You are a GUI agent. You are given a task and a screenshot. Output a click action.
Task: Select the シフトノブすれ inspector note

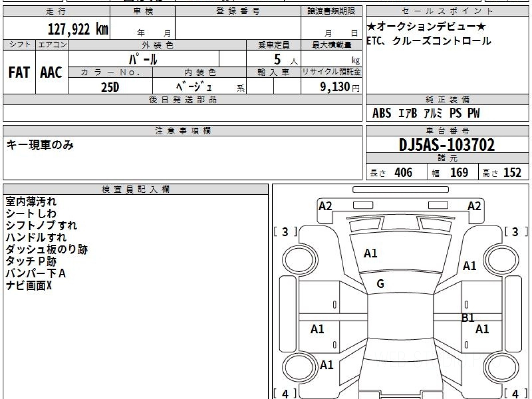[42, 225]
